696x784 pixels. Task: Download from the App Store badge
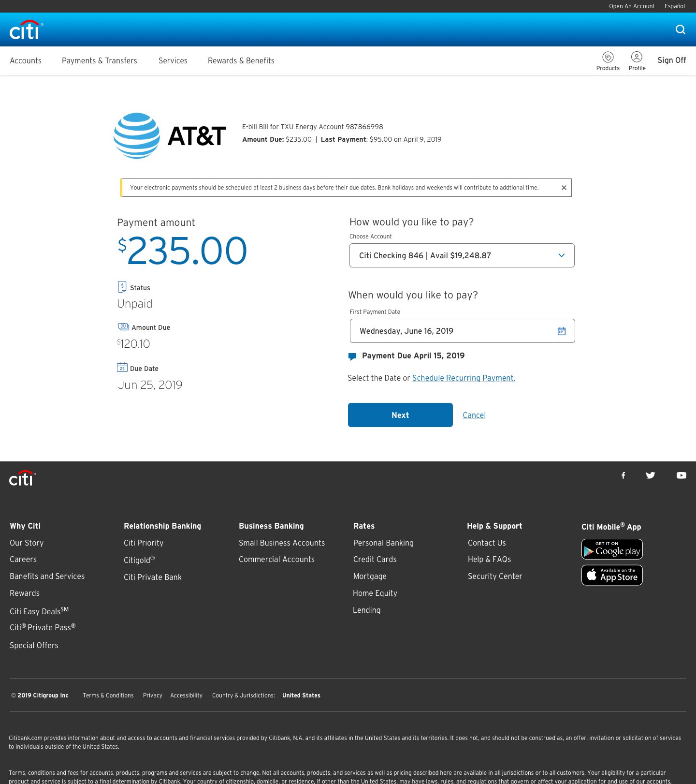612,575
